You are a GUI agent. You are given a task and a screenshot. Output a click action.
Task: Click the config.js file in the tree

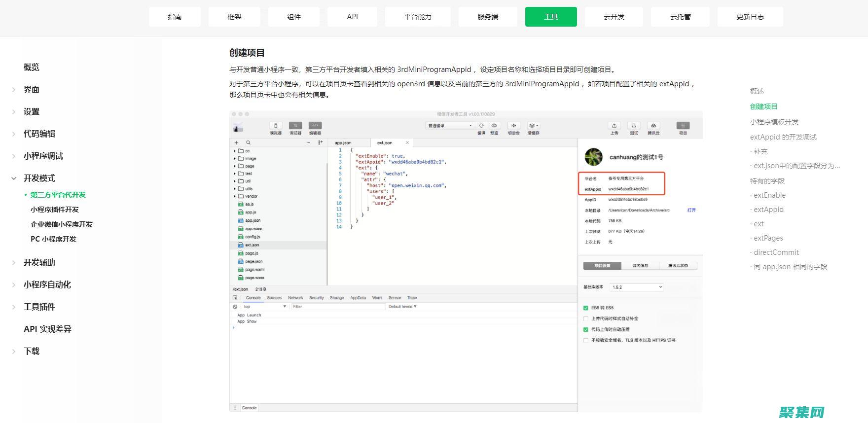[x=249, y=237]
